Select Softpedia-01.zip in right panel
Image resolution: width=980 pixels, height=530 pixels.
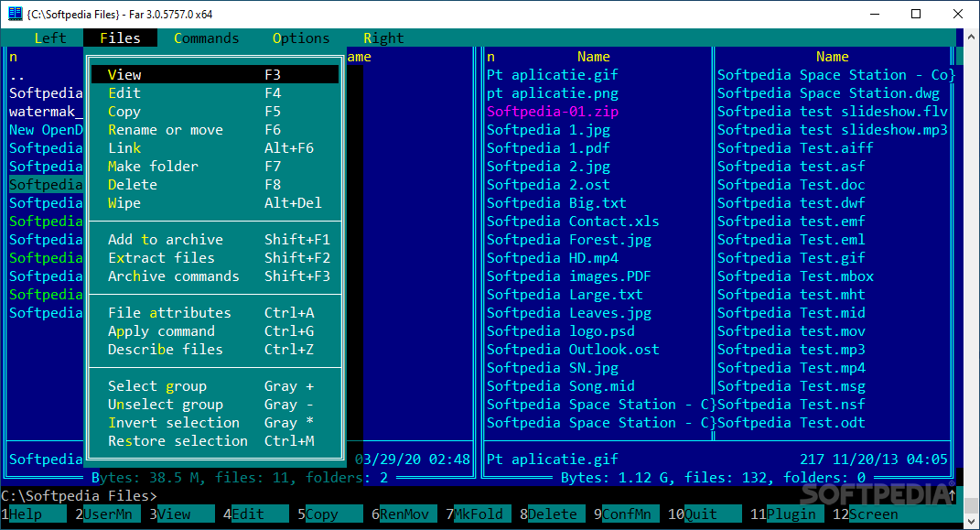click(553, 112)
